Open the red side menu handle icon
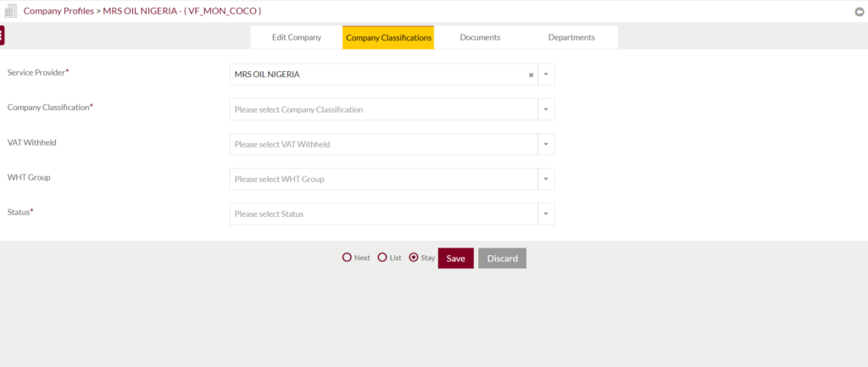 click(3, 36)
